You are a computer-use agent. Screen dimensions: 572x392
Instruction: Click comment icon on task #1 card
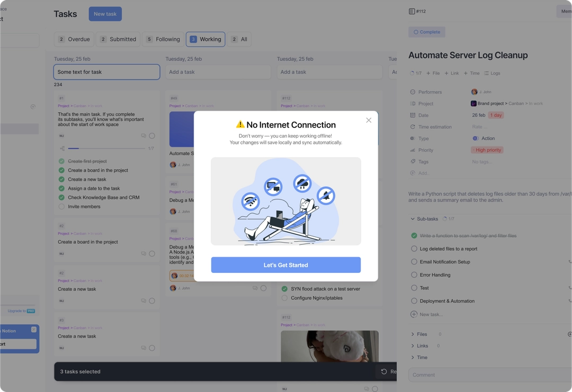pyautogui.click(x=144, y=136)
